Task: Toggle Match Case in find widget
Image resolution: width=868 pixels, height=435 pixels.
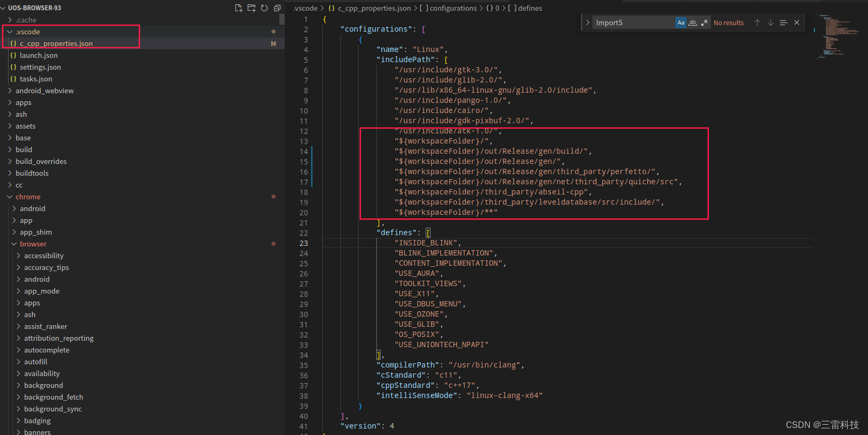Action: coord(681,22)
